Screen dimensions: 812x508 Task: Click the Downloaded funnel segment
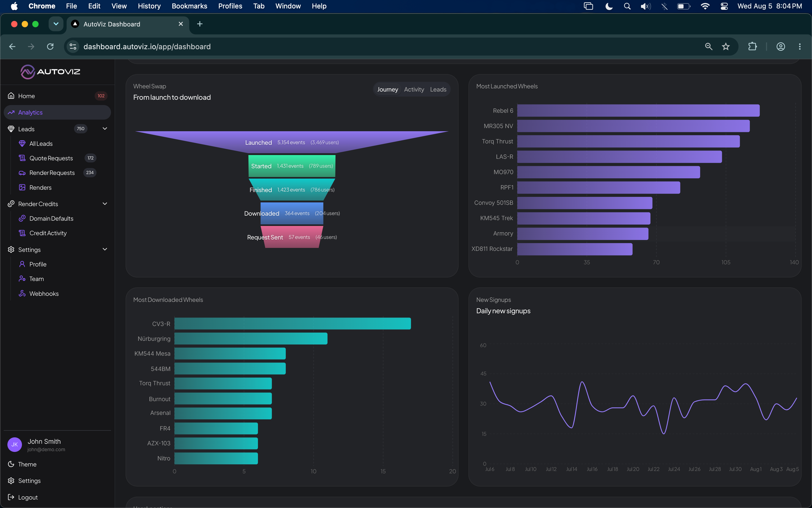[292, 213]
